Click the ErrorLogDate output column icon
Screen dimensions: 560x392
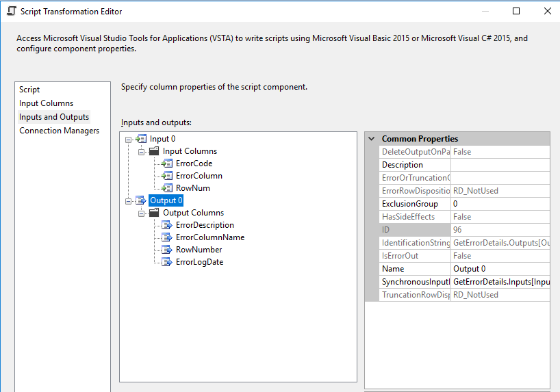pyautogui.click(x=167, y=262)
